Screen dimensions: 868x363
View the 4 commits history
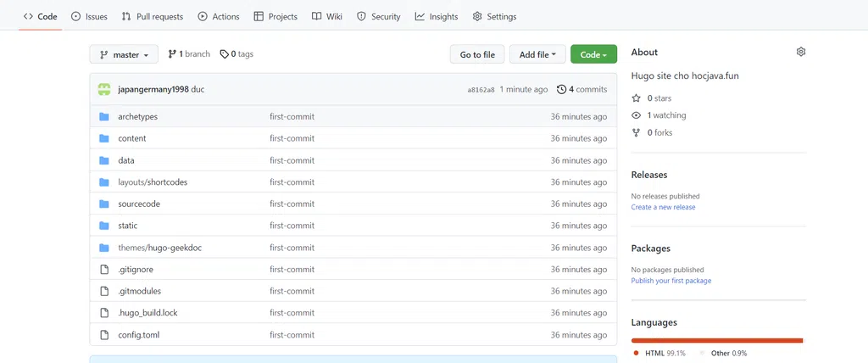581,89
